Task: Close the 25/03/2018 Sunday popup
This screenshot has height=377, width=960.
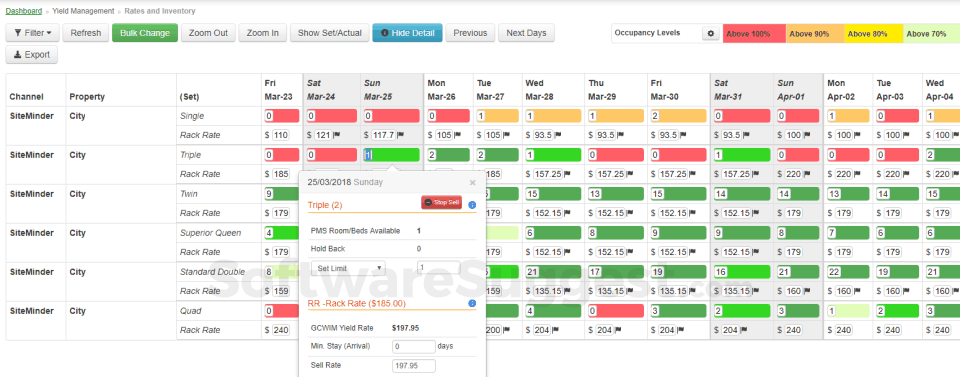Action: pos(472,182)
